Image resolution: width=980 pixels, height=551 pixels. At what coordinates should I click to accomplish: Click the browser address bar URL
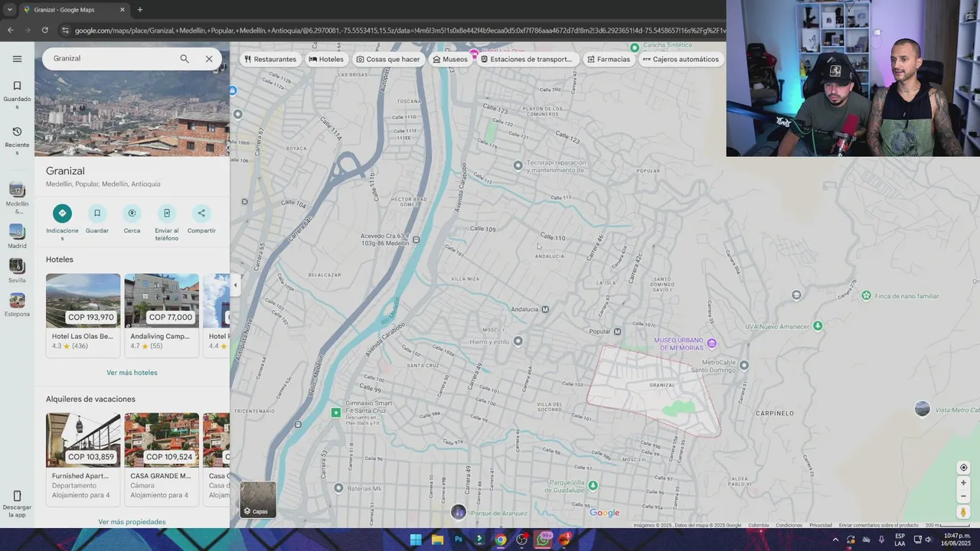point(398,30)
